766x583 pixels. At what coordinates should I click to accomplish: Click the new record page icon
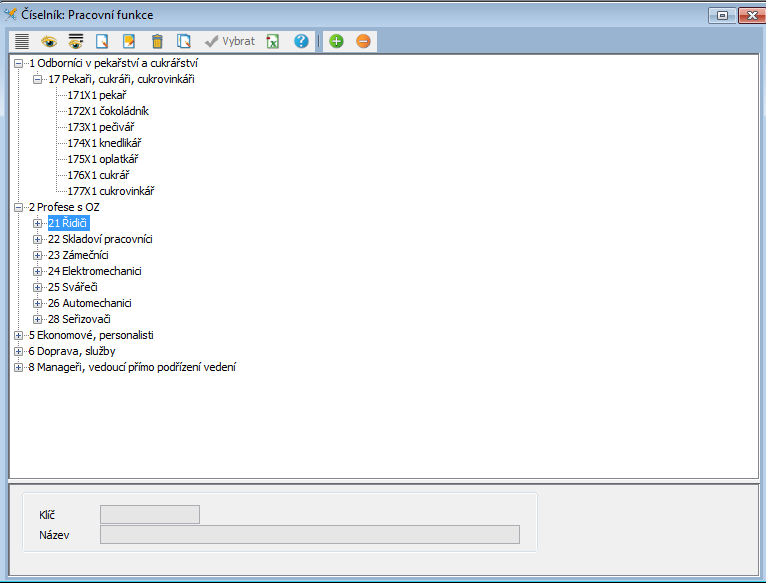click(x=102, y=41)
